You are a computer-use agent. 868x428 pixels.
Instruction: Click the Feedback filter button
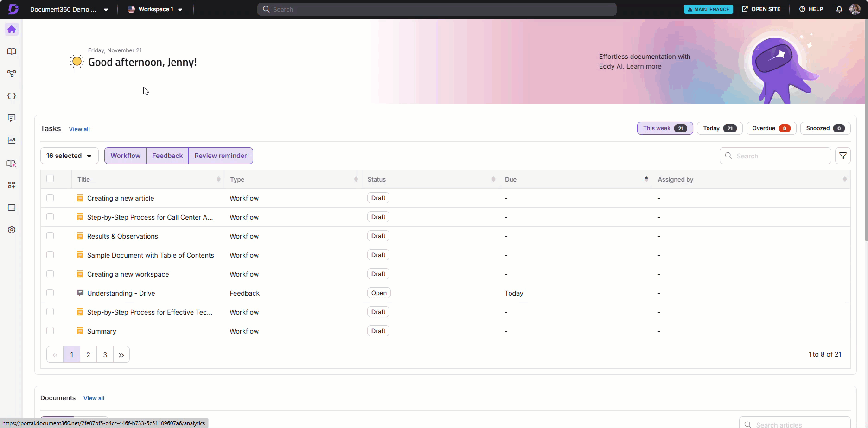tap(167, 156)
